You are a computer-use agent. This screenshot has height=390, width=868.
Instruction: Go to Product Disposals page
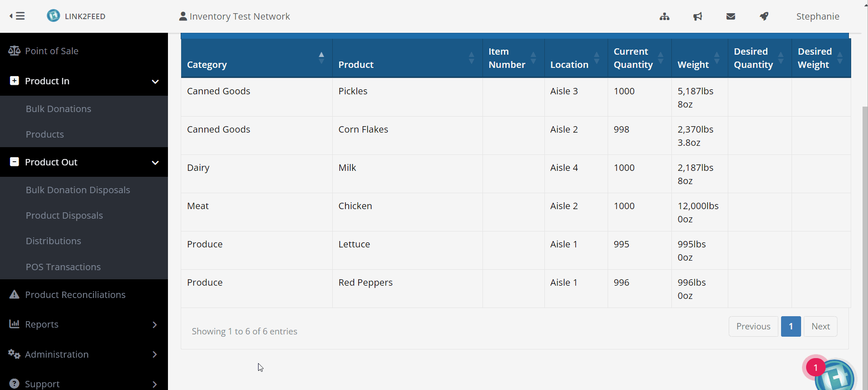click(x=64, y=216)
